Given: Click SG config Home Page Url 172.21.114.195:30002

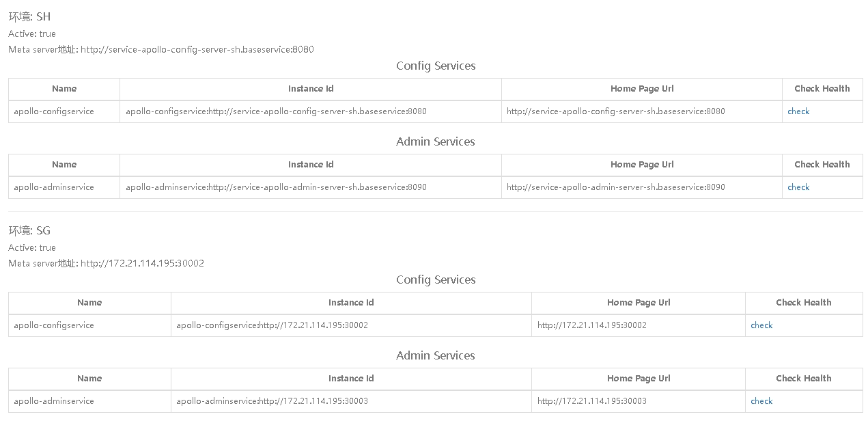Looking at the screenshot, I should click(591, 325).
